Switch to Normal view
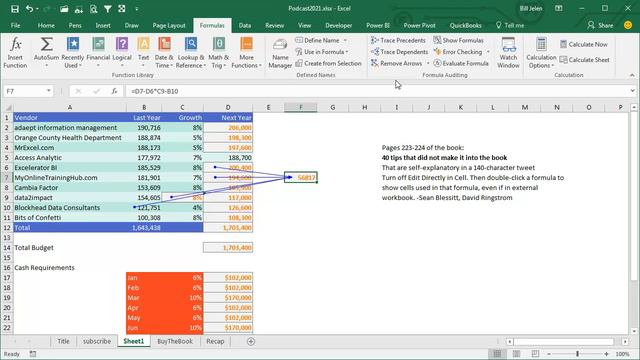640x360 pixels. (497, 354)
